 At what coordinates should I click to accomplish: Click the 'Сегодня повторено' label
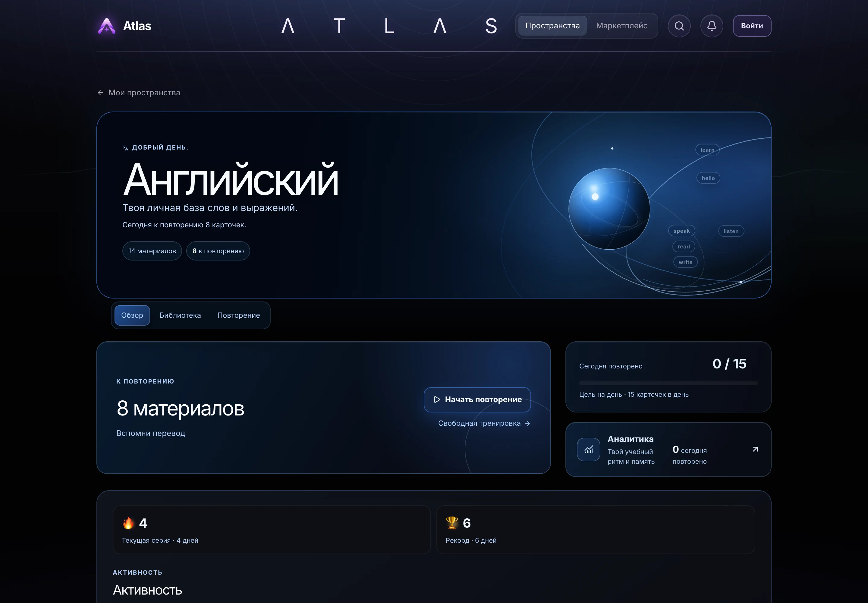[x=610, y=366]
